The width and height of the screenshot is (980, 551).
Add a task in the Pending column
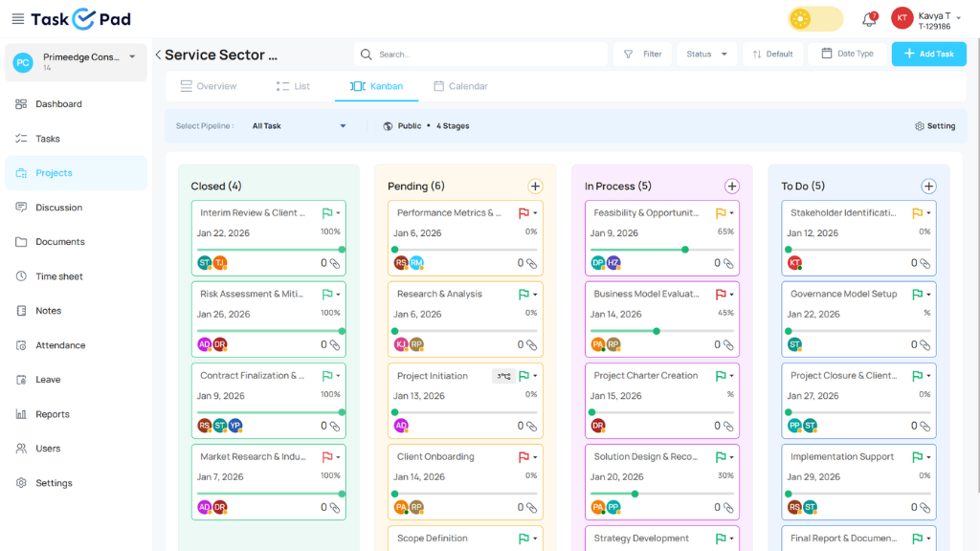pyautogui.click(x=535, y=187)
